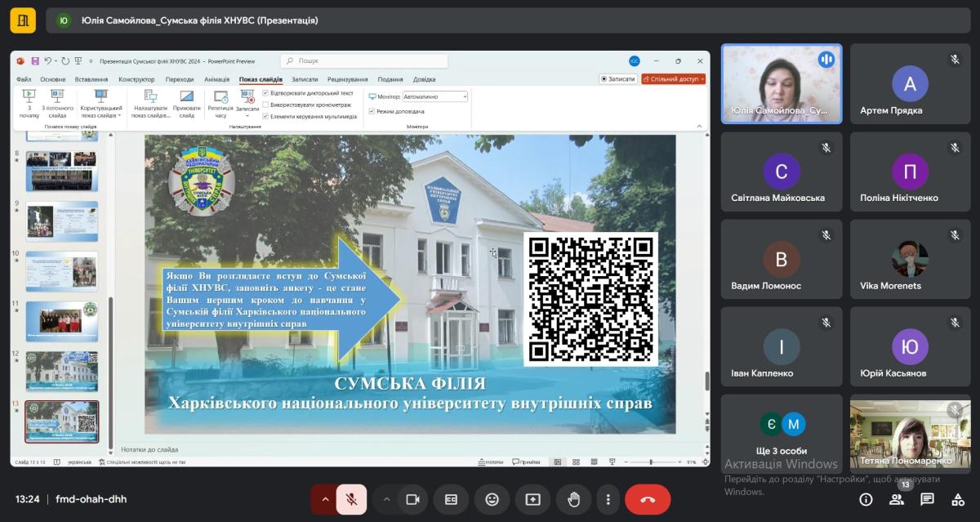Click the Пошук search field
980x522 pixels.
point(364,61)
